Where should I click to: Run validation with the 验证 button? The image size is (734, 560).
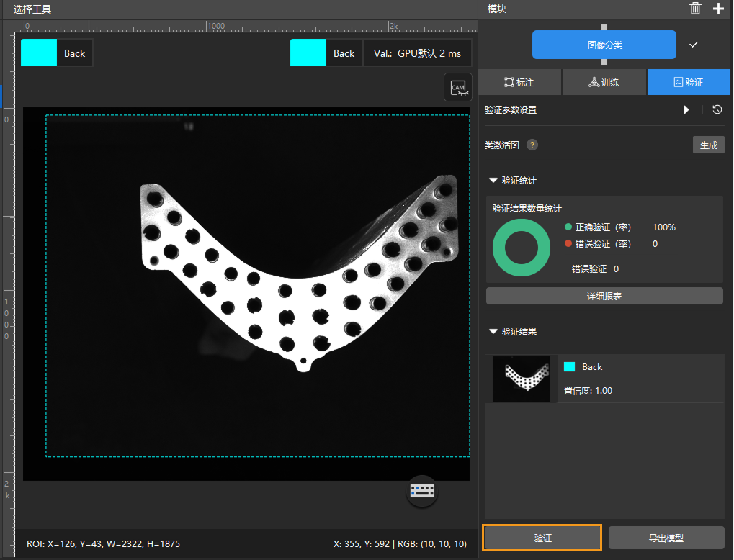point(542,538)
